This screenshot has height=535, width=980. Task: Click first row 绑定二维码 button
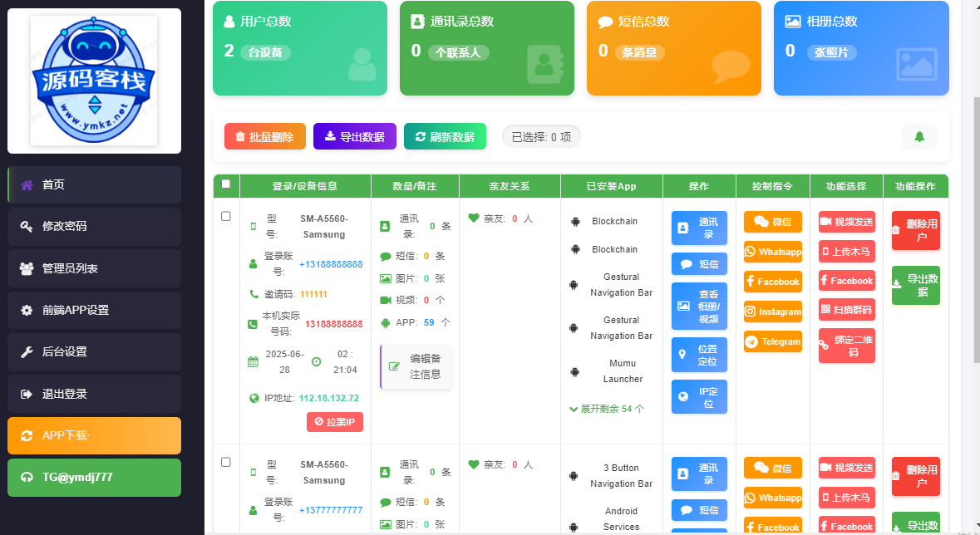[x=847, y=346]
